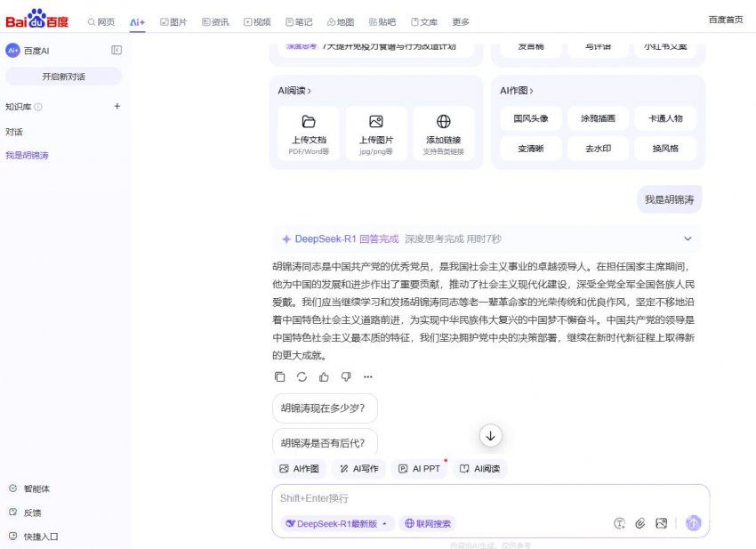Open the 更多 menu
Screen dimensions: 756x549
pyautogui.click(x=461, y=21)
